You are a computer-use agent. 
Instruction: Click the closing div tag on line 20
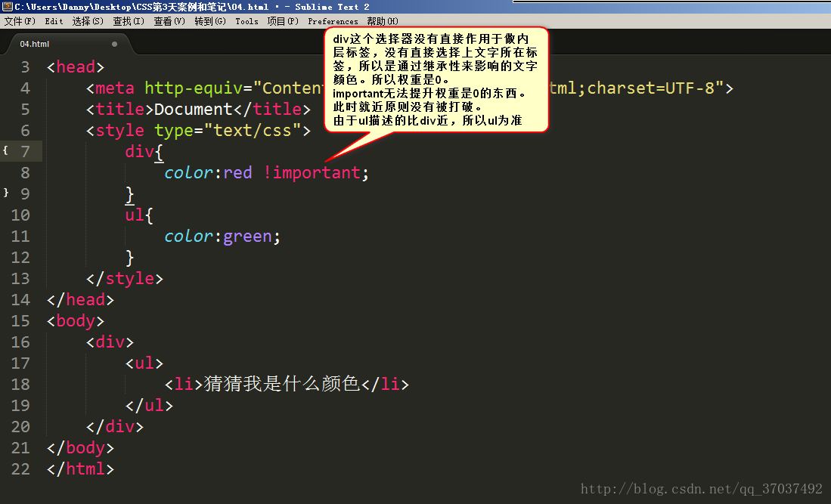click(115, 427)
